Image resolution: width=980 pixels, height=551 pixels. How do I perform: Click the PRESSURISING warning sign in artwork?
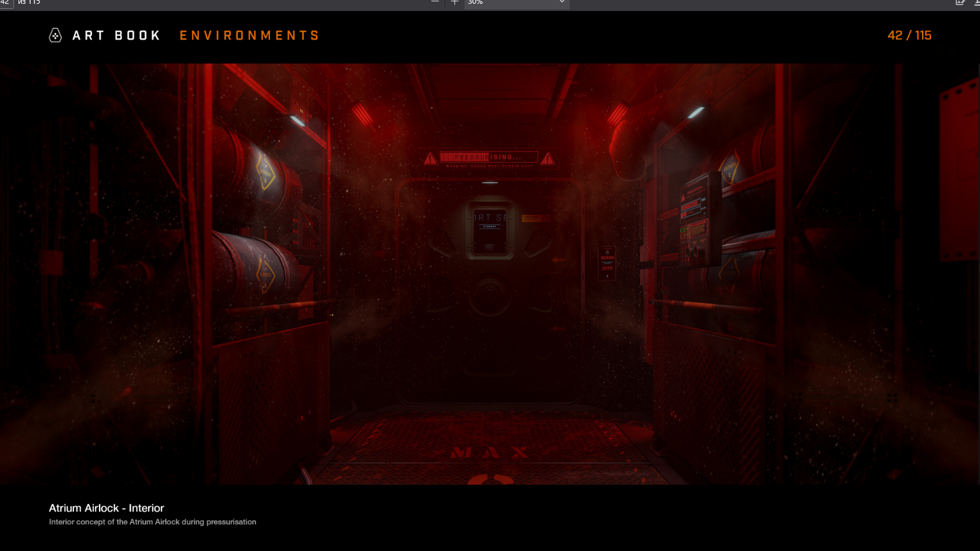[489, 158]
